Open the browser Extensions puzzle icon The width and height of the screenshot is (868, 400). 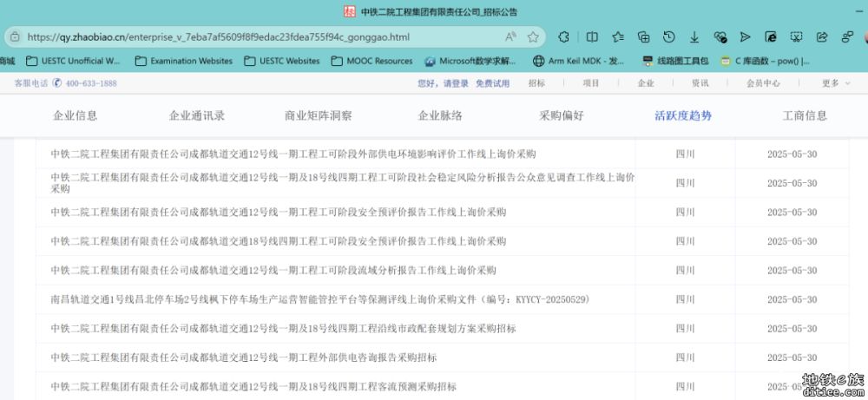(x=563, y=37)
